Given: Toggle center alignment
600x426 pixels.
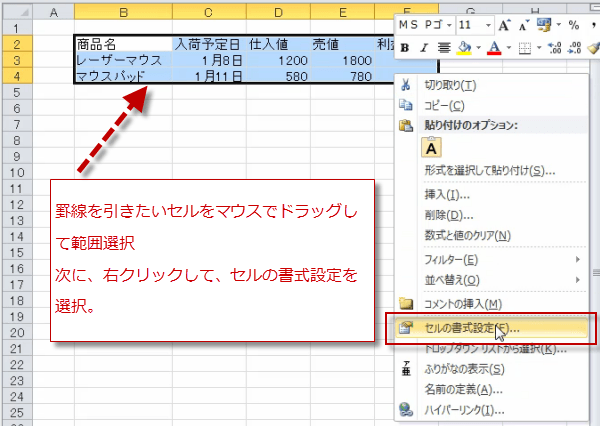Looking at the screenshot, I should pos(444,48).
